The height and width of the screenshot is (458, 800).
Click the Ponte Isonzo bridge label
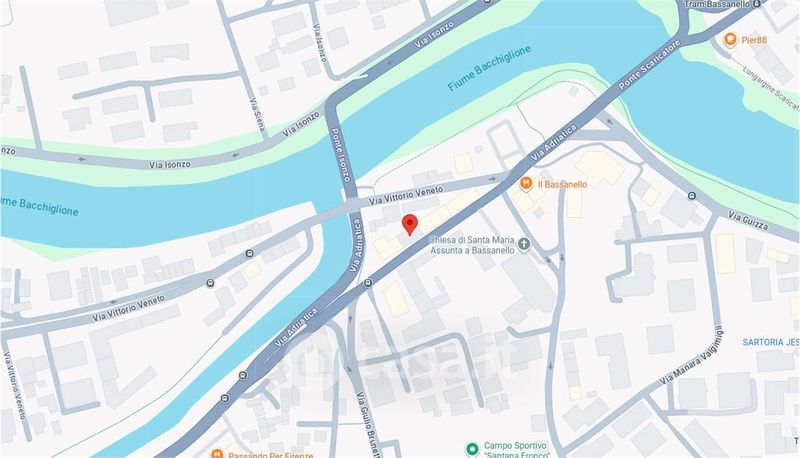tap(340, 155)
